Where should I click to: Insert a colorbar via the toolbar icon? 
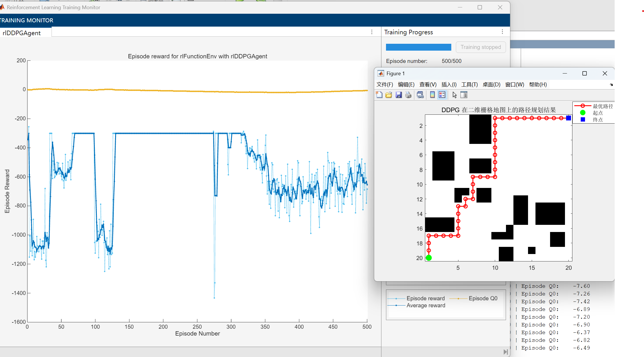click(432, 95)
